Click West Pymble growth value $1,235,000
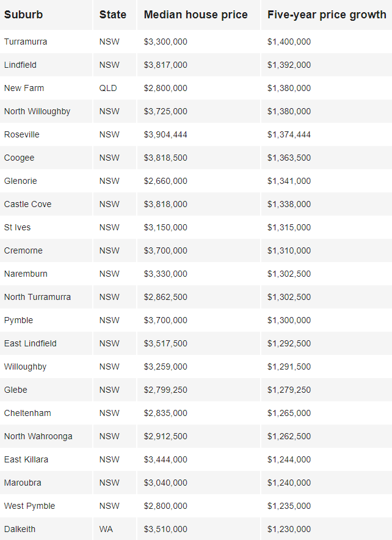 coord(289,506)
